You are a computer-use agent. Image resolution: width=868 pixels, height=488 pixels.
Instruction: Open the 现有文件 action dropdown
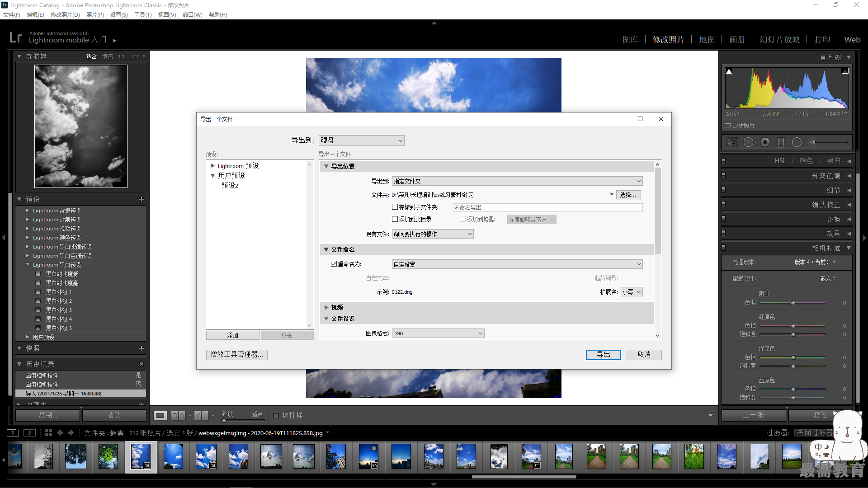[433, 234]
